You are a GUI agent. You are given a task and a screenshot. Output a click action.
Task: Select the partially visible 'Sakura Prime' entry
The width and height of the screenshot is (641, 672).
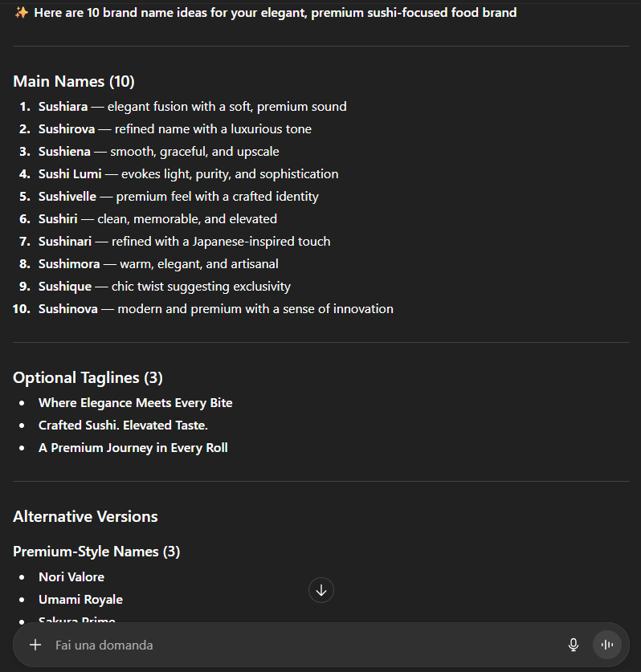click(x=76, y=620)
